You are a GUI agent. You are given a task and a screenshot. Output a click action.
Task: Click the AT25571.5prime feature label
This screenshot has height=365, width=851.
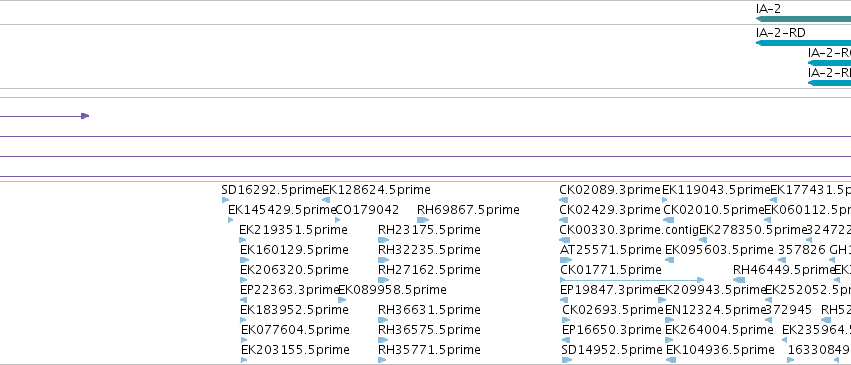[611, 250]
